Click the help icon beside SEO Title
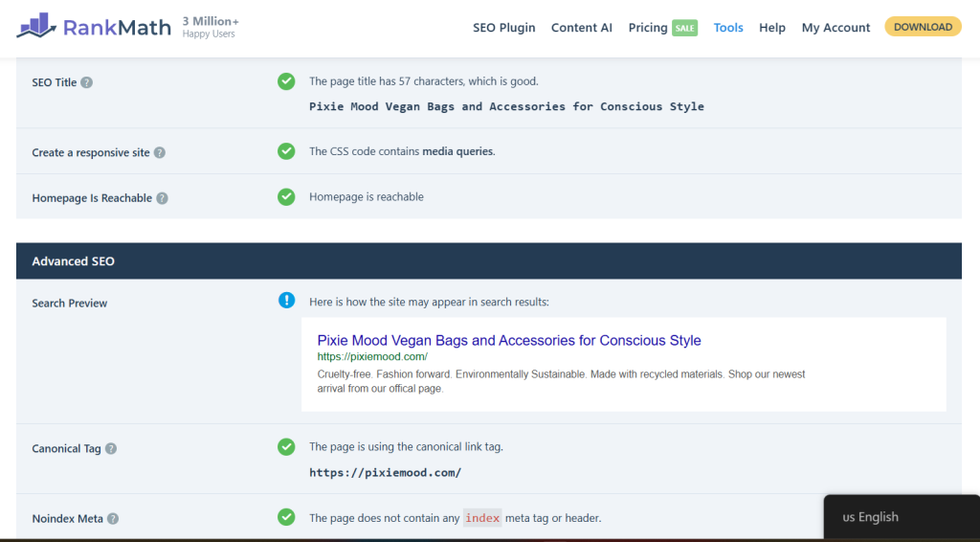The width and height of the screenshot is (980, 542). (x=87, y=82)
